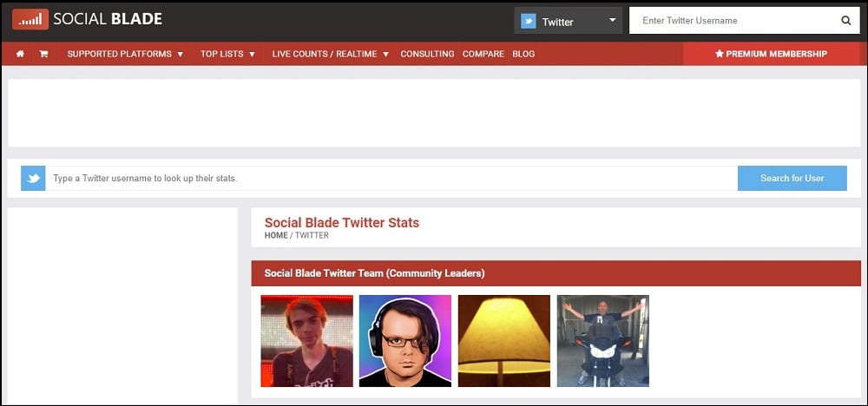The height and width of the screenshot is (406, 868).
Task: Open the home icon in navbar
Action: [21, 54]
